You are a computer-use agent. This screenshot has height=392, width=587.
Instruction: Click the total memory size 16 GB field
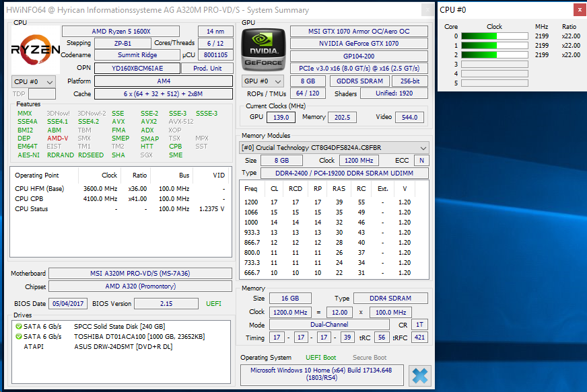tap(290, 298)
